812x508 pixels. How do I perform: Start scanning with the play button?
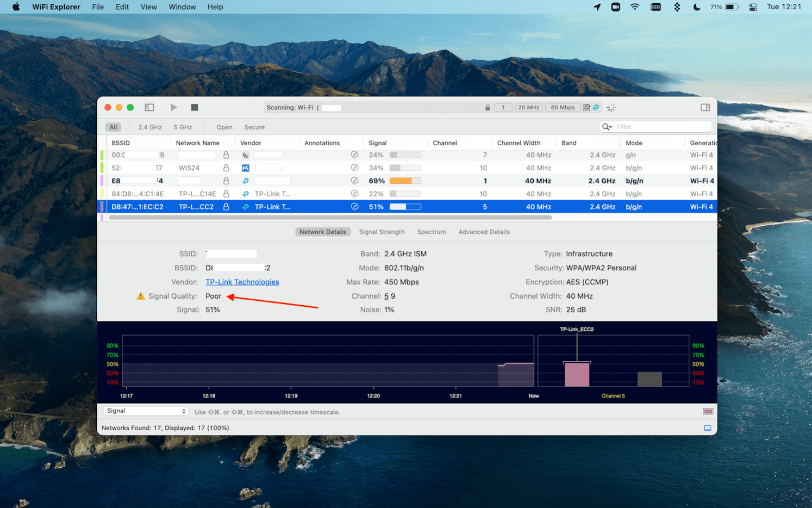point(173,108)
